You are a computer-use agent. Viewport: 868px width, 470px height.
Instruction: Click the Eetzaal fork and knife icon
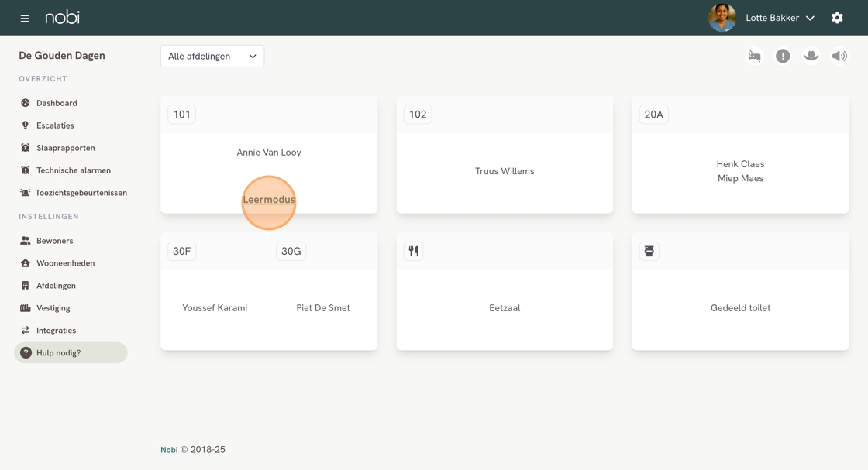coord(414,251)
